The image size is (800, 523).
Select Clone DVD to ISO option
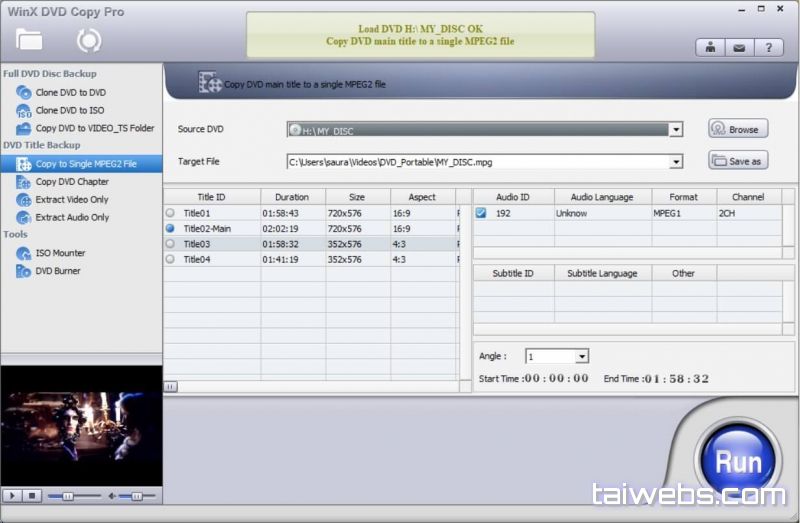coord(69,110)
